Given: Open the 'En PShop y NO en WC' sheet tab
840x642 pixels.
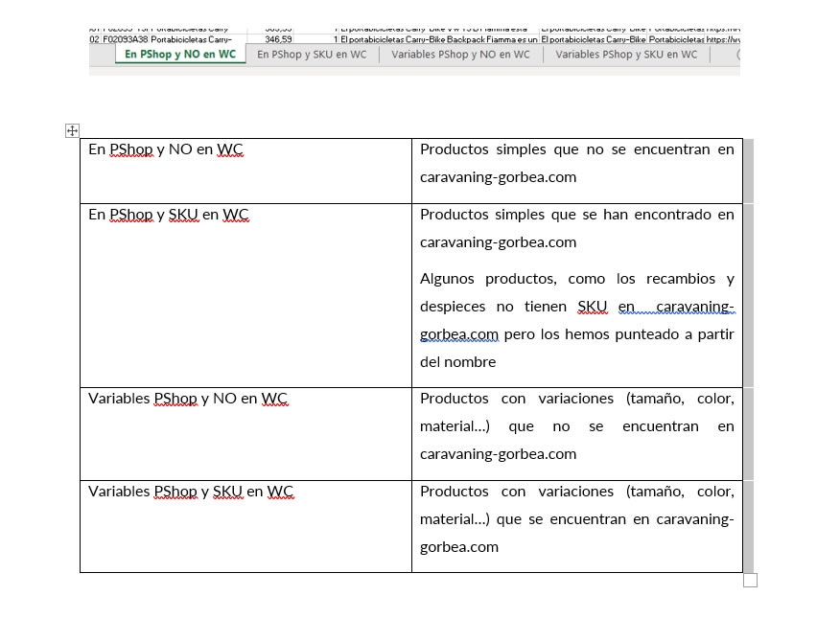Looking at the screenshot, I should (180, 54).
